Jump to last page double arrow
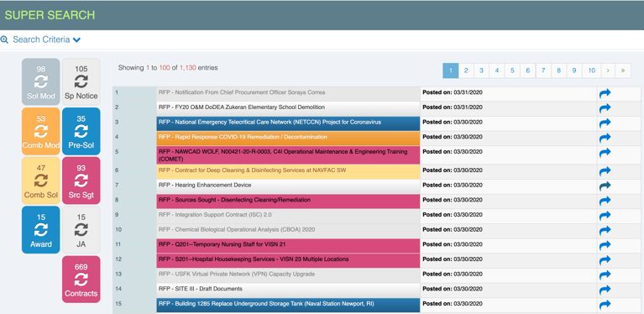The image size is (644, 314). [623, 71]
